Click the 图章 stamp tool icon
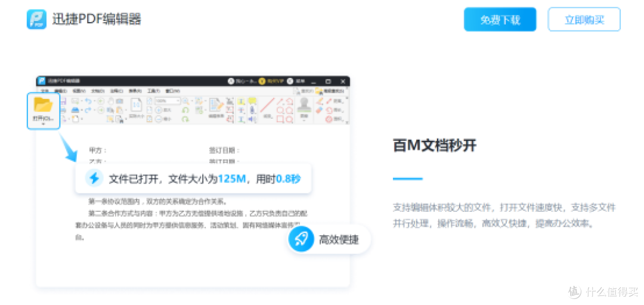 pos(304,104)
